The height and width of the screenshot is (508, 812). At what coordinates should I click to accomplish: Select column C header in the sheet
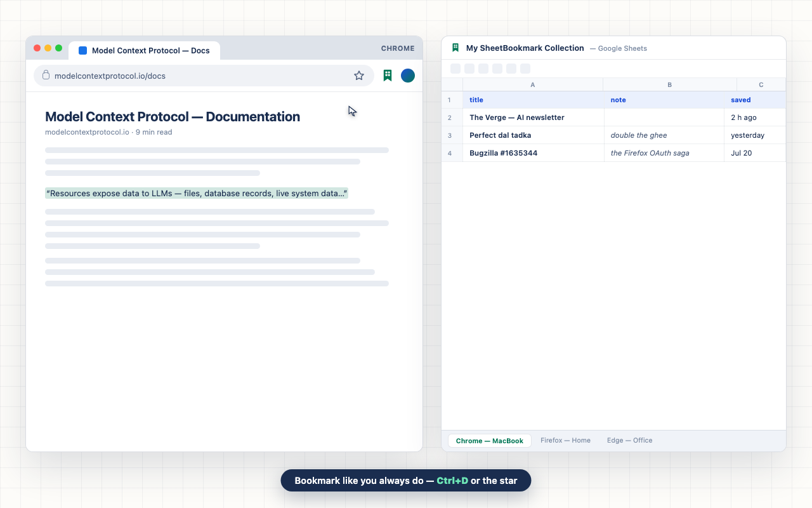(x=761, y=84)
